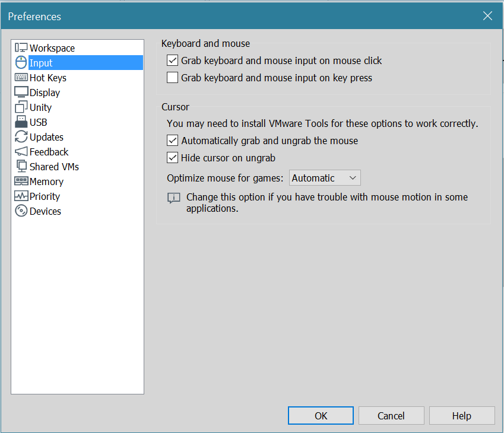
Task: Click the Shared VMs icon
Action: point(21,167)
